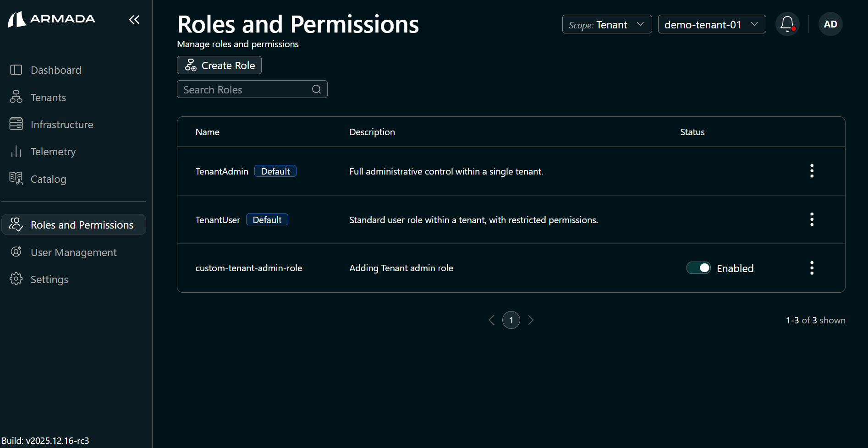Image resolution: width=868 pixels, height=448 pixels.
Task: Click the Armada logo
Action: (51, 19)
